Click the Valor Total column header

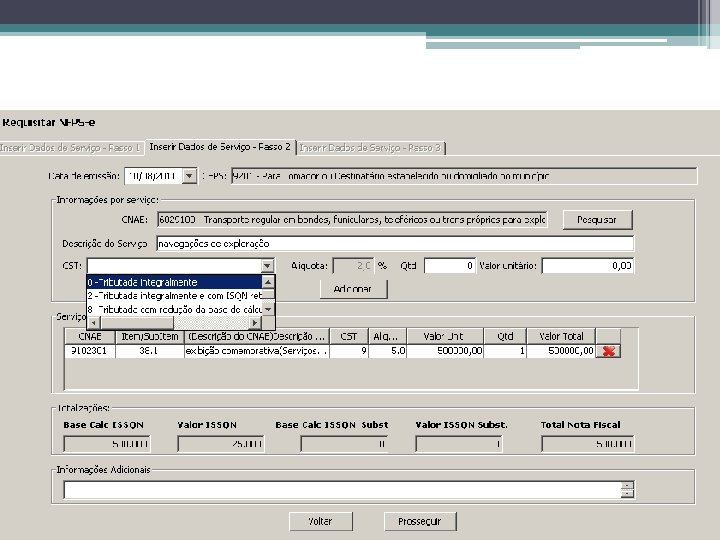click(x=561, y=337)
